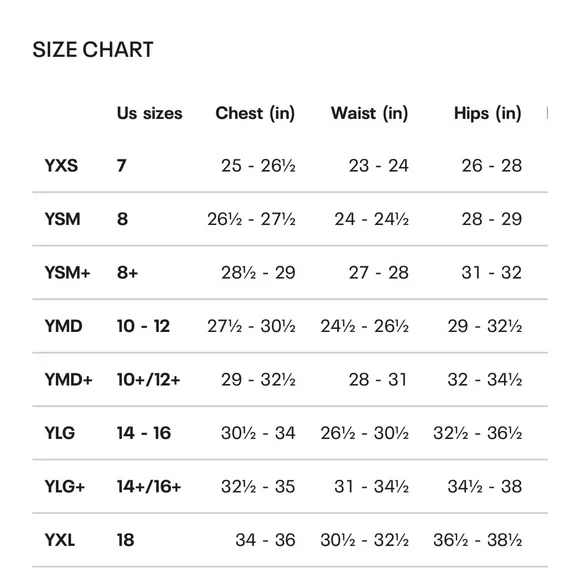Viewport: 580px width, 580px height.
Task: Click the YSM+ size row label
Action: [67, 273]
